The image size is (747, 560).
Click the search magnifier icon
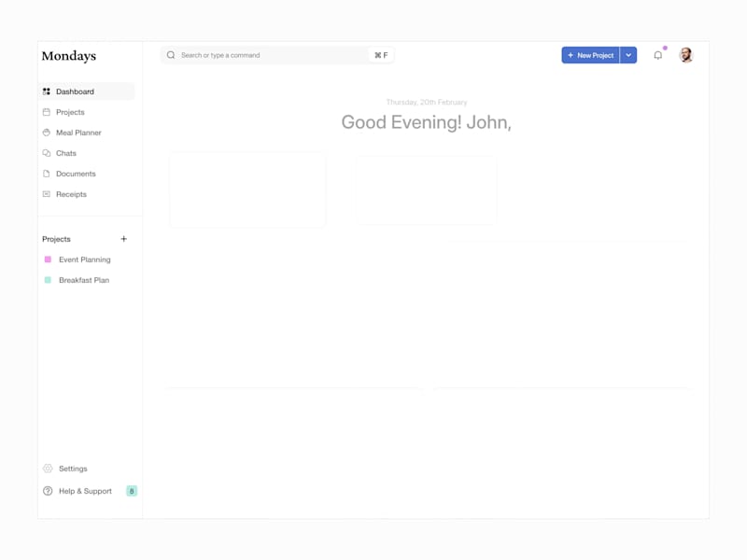(170, 55)
